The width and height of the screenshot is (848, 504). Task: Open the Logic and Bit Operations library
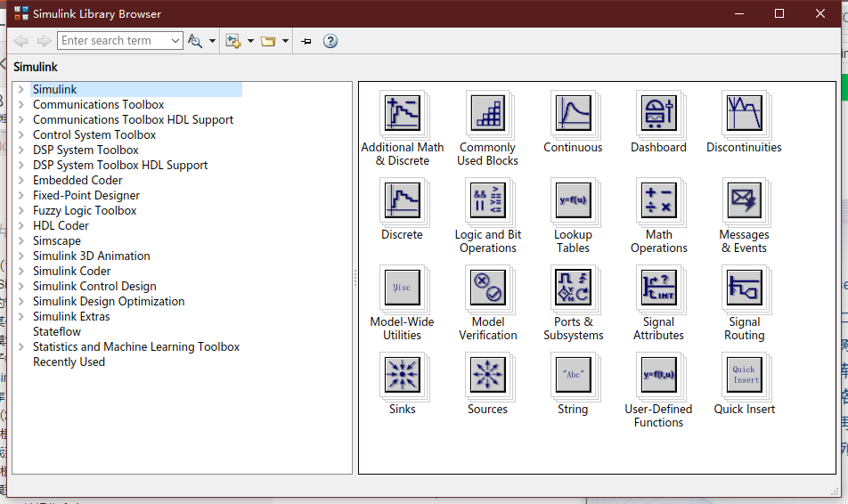point(488,202)
